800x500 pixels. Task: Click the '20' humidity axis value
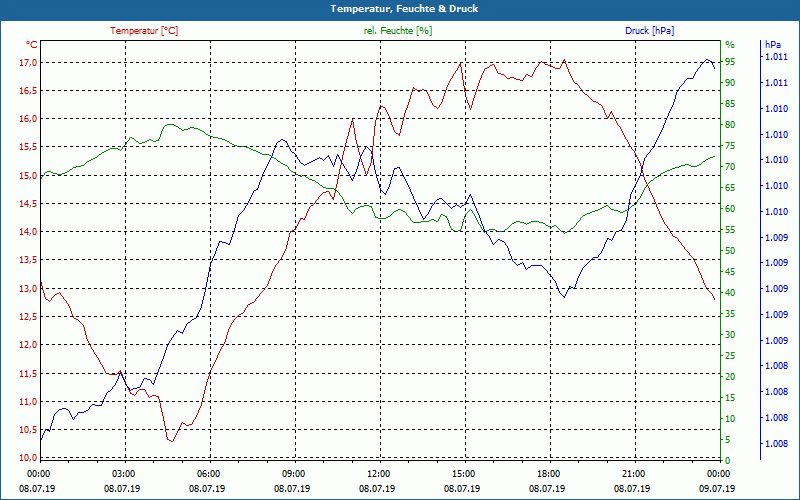730,377
